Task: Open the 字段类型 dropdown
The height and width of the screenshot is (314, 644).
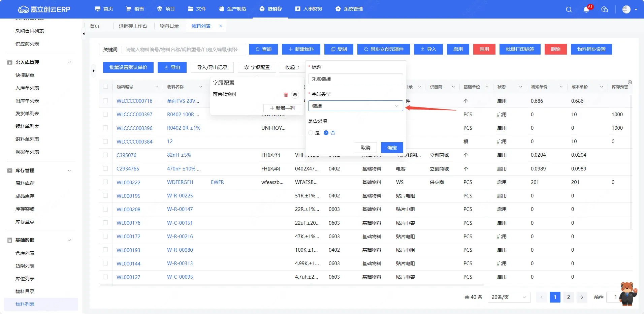Action: [355, 106]
